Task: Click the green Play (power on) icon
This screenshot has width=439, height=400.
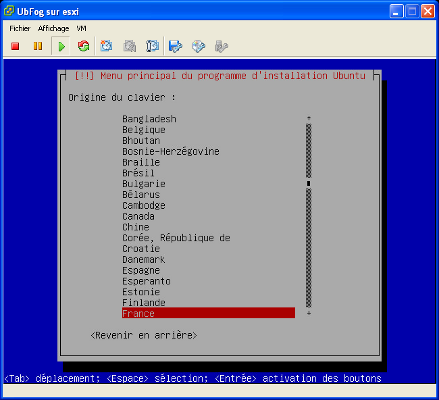Action: [61, 46]
